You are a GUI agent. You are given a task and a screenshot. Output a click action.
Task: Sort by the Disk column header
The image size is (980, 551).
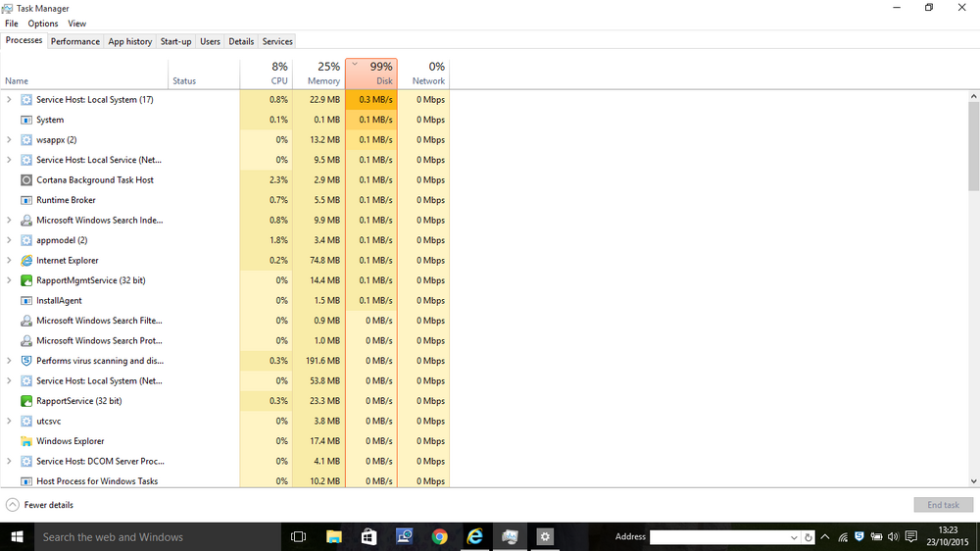coord(371,74)
